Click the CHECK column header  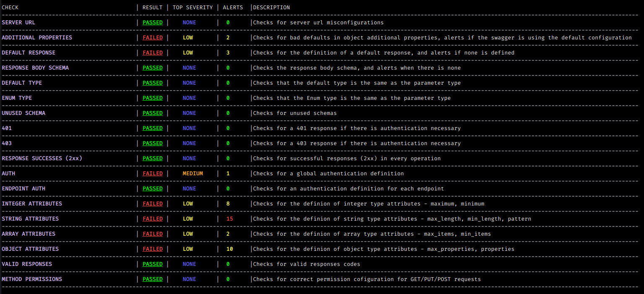pyautogui.click(x=10, y=8)
